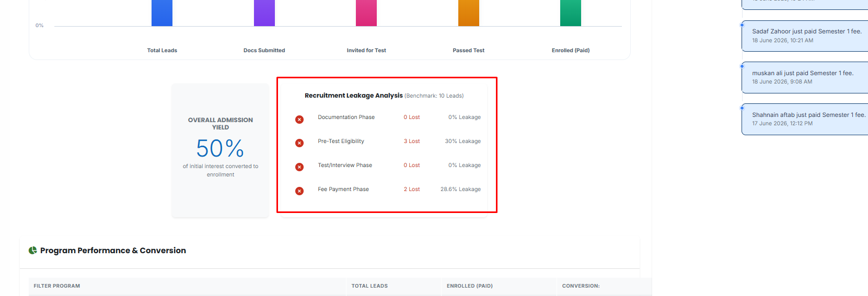Click the '17 June 2026, 12:12 PM' timestamp
Screen dimensions: 868x296
(782, 123)
